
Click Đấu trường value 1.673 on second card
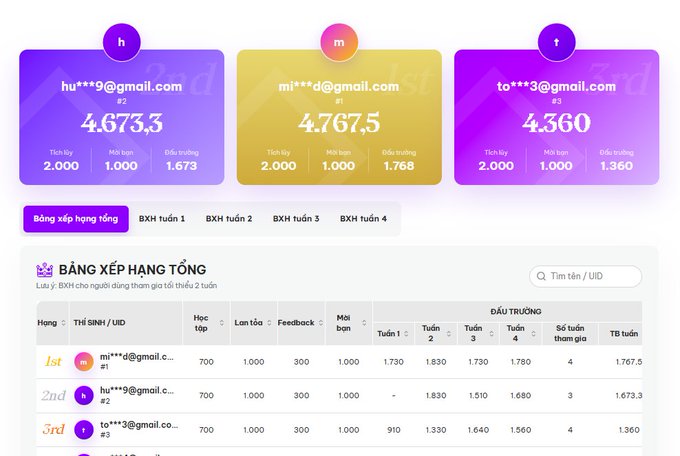[x=182, y=166]
